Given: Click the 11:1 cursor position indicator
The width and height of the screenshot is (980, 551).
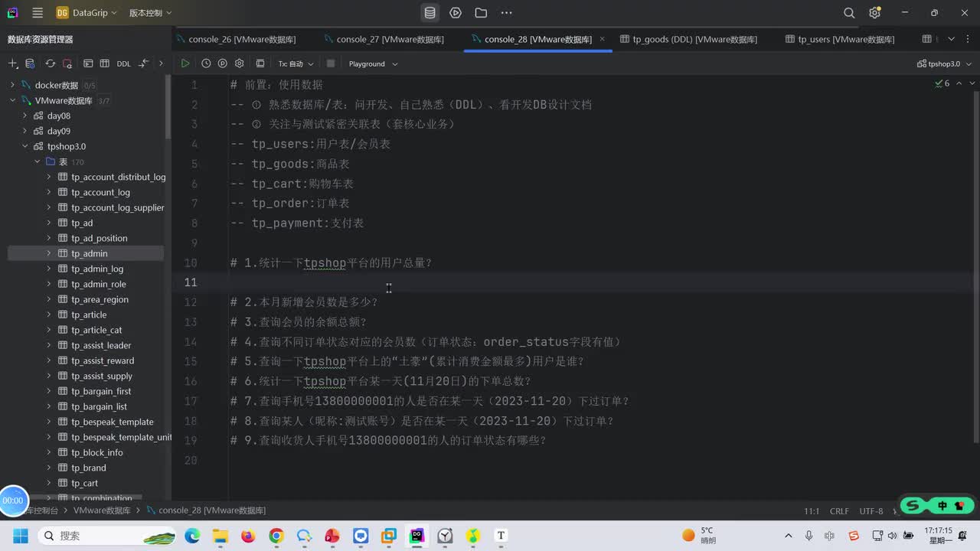Looking at the screenshot, I should coord(812,511).
